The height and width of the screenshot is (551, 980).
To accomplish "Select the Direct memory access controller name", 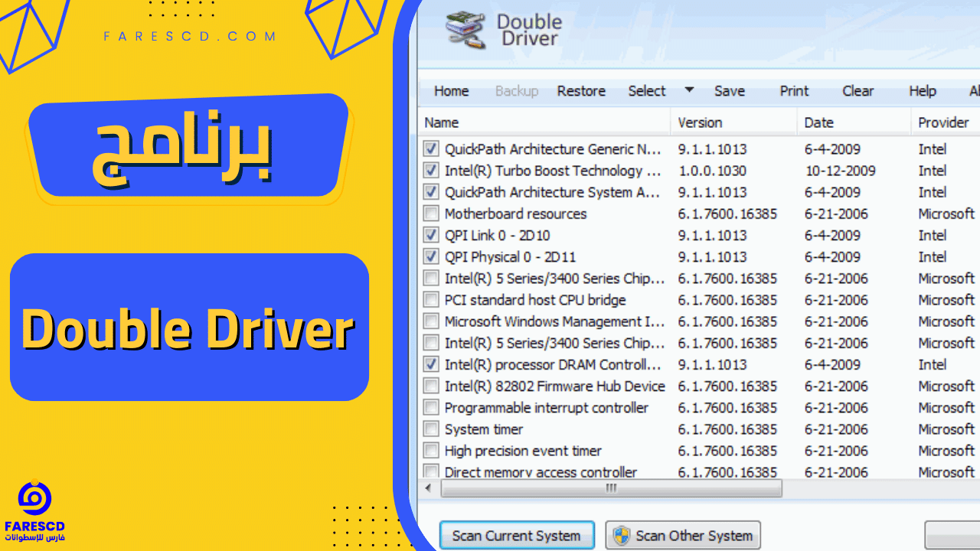I will pos(541,471).
